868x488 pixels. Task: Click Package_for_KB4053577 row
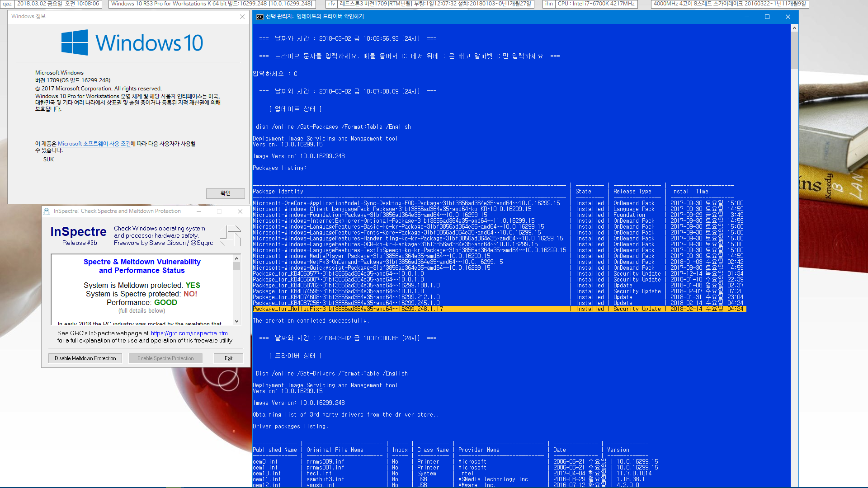pos(498,274)
